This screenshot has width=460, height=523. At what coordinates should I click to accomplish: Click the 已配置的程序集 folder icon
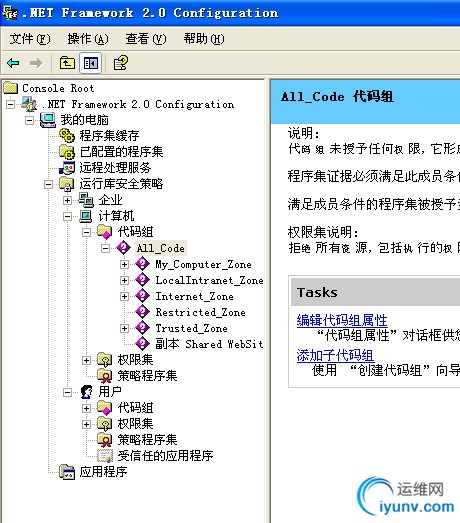pos(67,152)
